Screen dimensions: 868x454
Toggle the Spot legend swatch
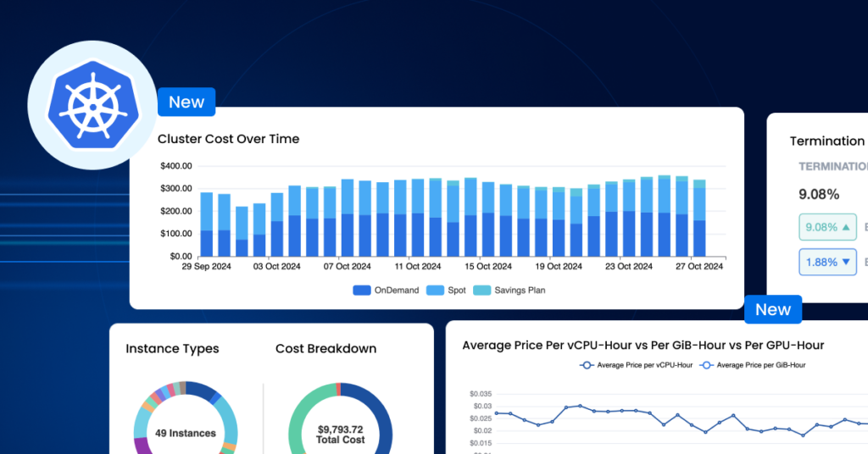click(x=435, y=291)
